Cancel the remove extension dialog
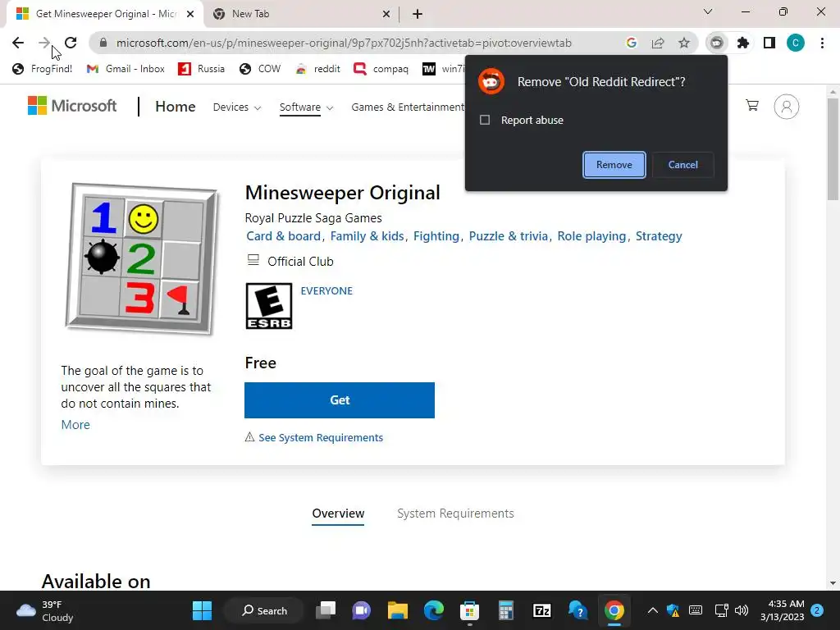The width and height of the screenshot is (840, 630). tap(683, 164)
